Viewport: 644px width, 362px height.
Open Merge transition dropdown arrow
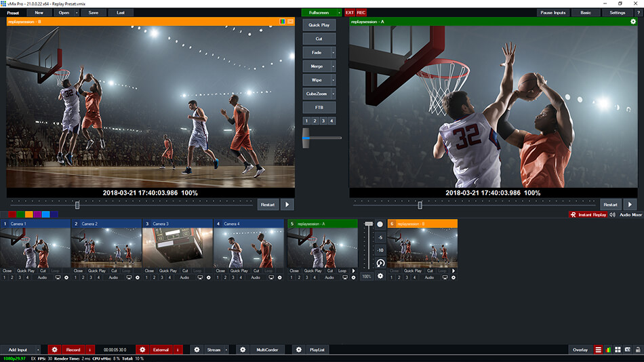pos(333,66)
